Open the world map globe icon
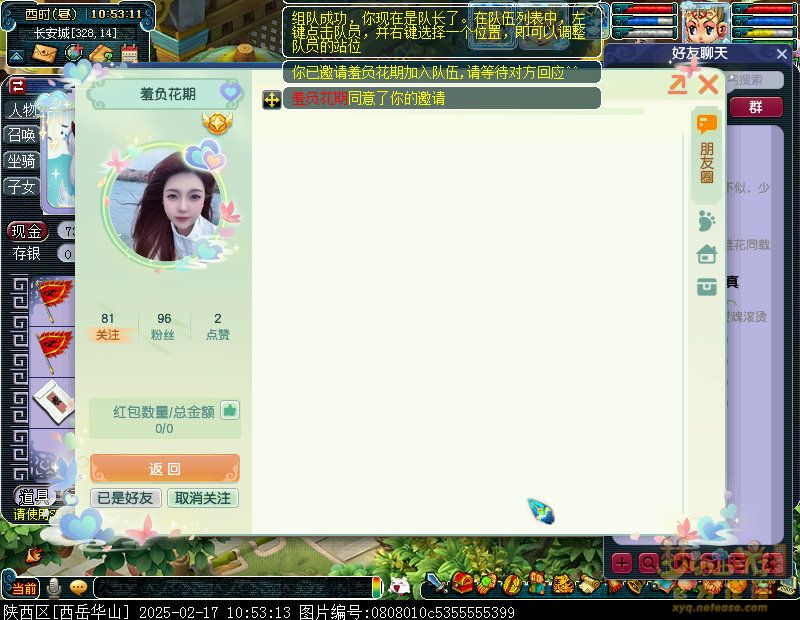This screenshot has height=620, width=800. [74, 53]
